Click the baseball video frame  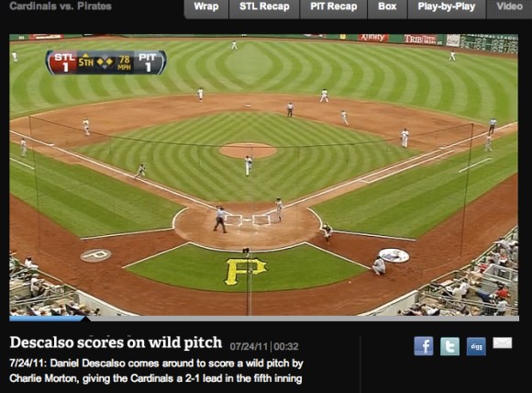pos(263,175)
